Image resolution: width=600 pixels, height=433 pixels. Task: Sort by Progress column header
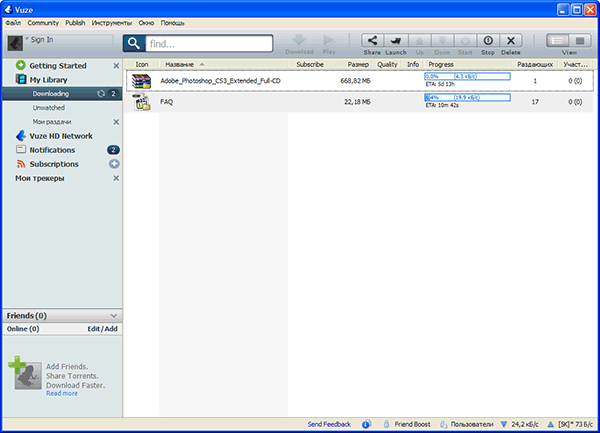441,64
